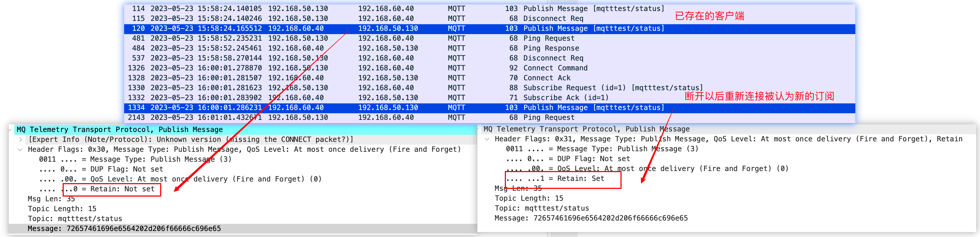The image size is (980, 237).
Task: Select highlighted packet 1334 Publish Message
Action: (490, 108)
